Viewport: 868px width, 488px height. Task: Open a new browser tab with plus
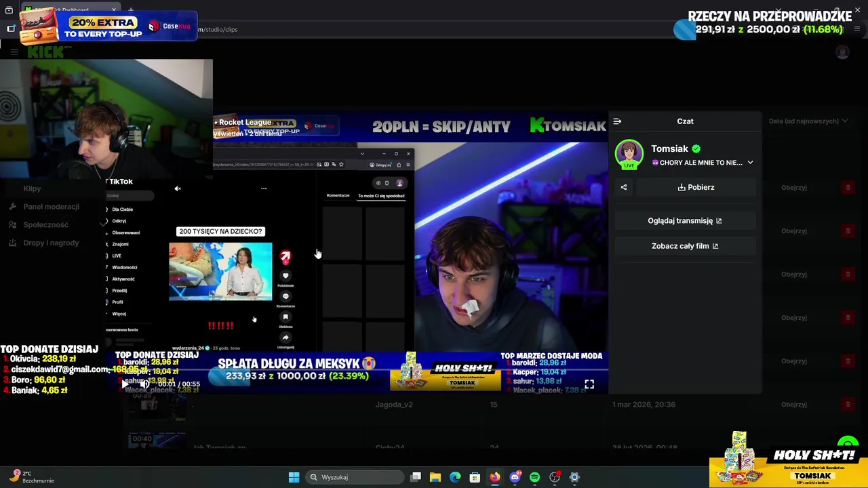[x=130, y=10]
